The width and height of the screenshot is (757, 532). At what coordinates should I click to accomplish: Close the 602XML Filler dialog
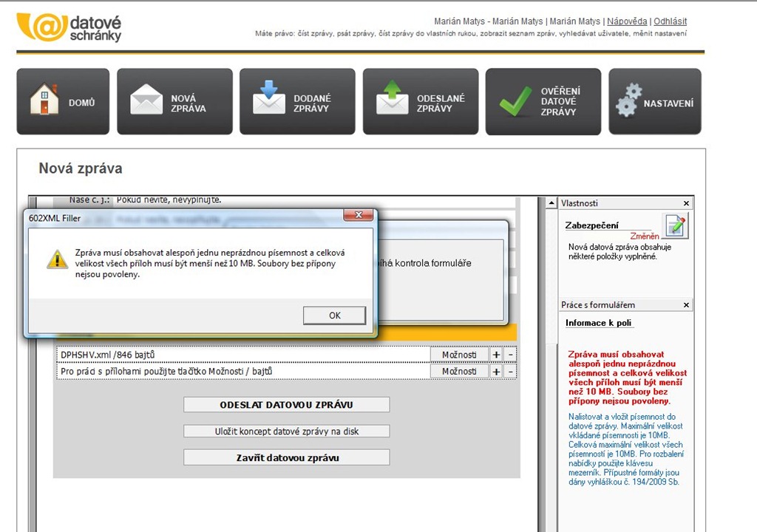tap(359, 215)
